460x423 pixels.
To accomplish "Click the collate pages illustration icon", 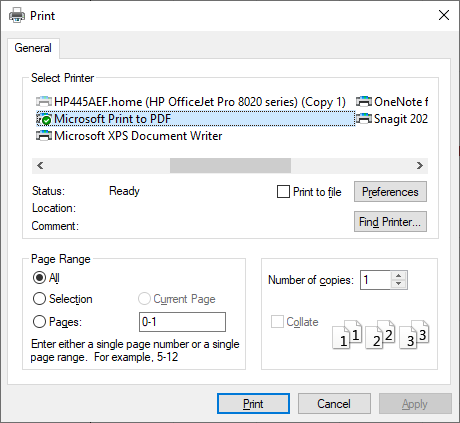I will (x=381, y=334).
